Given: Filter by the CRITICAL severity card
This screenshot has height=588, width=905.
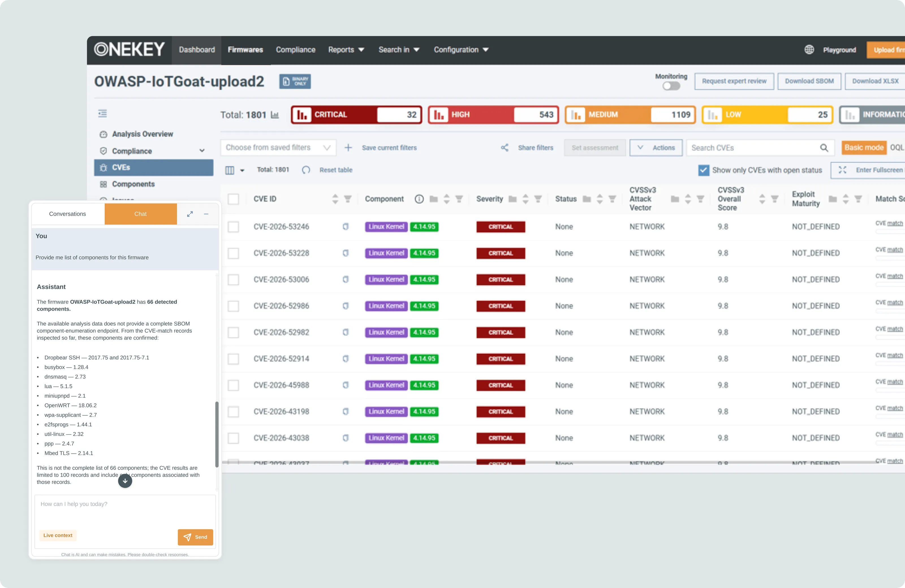Looking at the screenshot, I should tap(357, 115).
